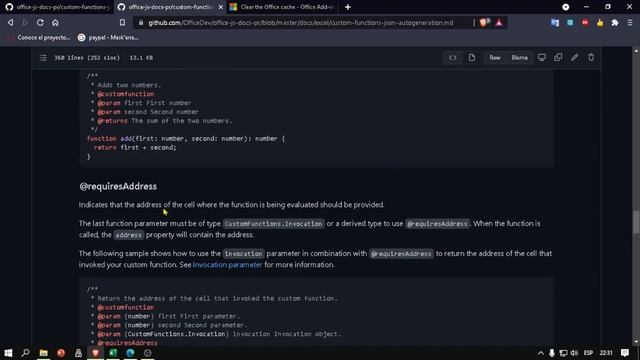Screen dimensions: 640x360
Task: Click CustomFunctions.Invocation inline code
Action: click(x=273, y=224)
